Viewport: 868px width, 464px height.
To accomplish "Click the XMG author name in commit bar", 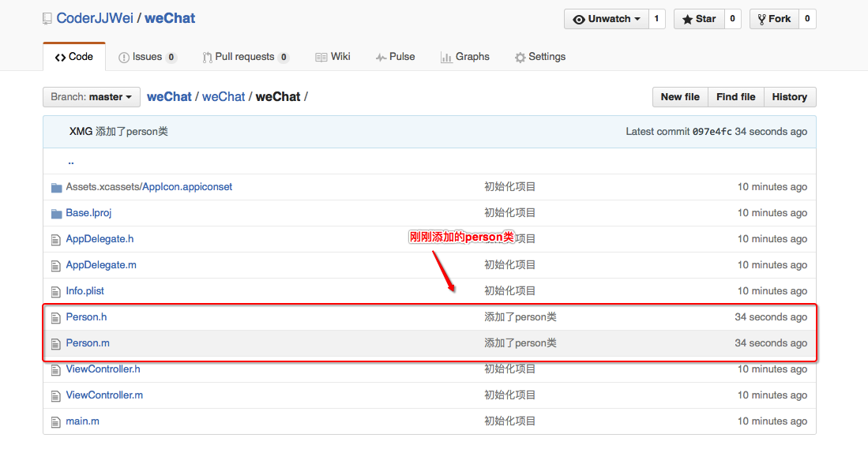I will [81, 132].
